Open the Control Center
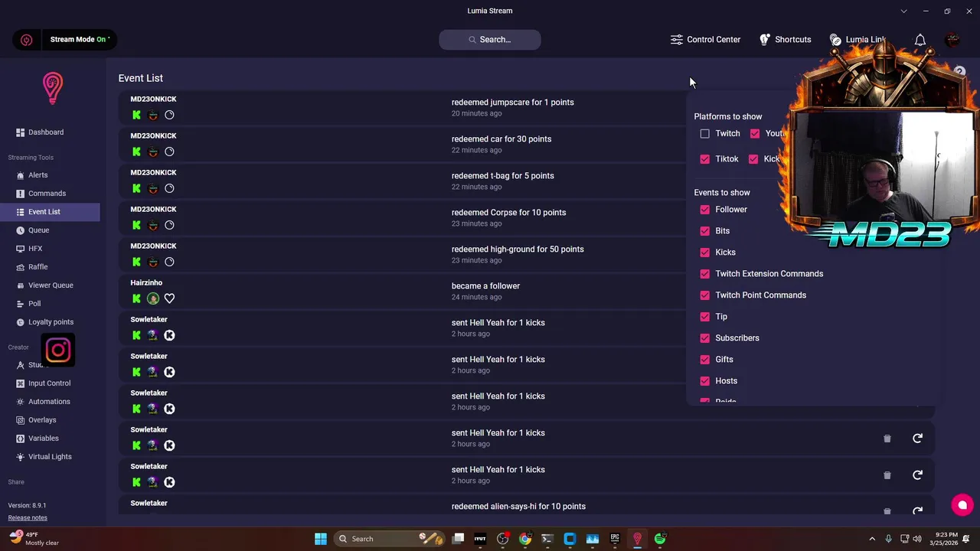Screen dimensions: 980x551 (705, 40)
